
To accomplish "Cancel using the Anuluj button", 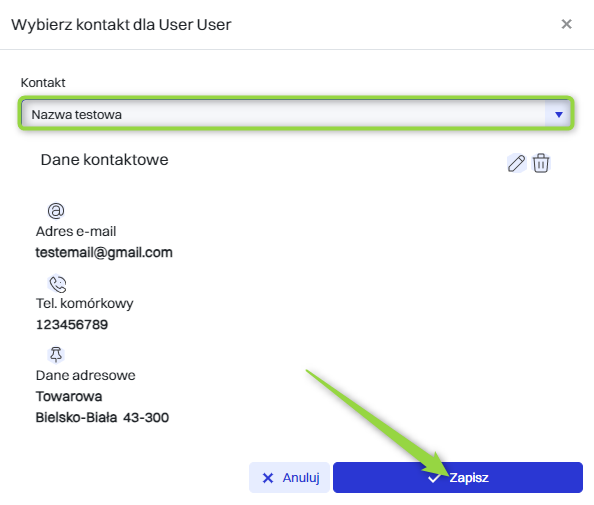I will point(289,477).
